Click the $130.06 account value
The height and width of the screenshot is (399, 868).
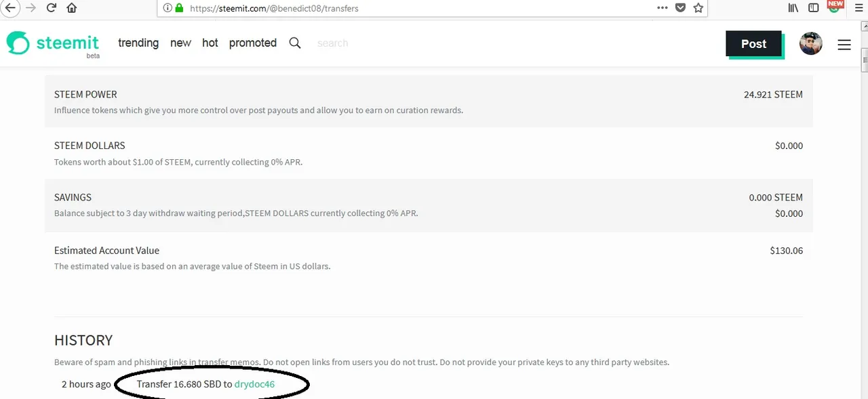click(x=787, y=251)
